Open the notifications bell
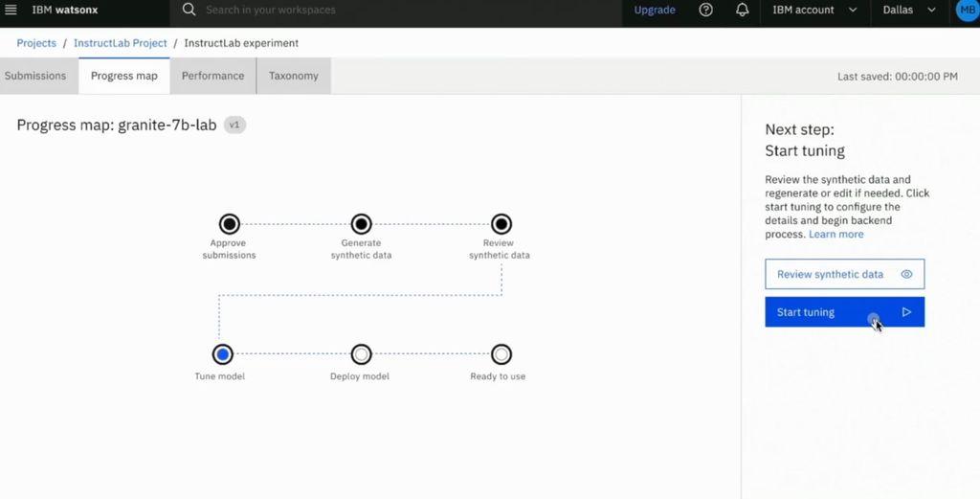This screenshot has width=980, height=499. [x=742, y=10]
